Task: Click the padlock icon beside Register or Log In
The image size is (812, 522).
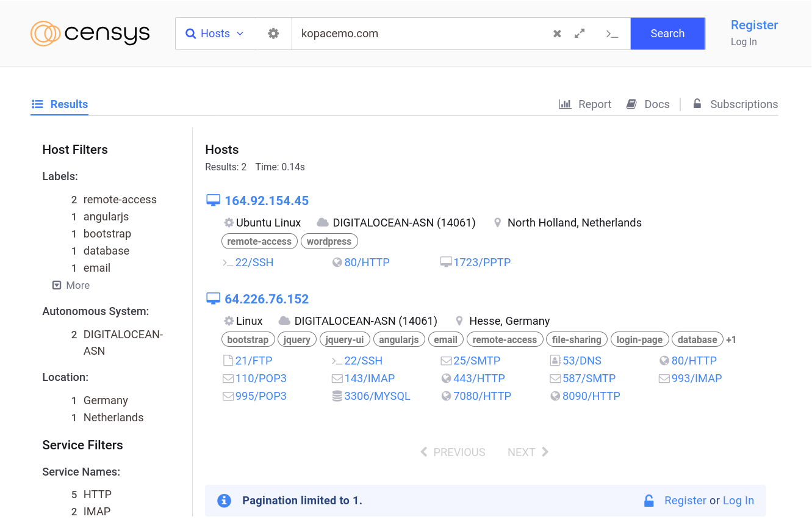Action: click(x=649, y=501)
